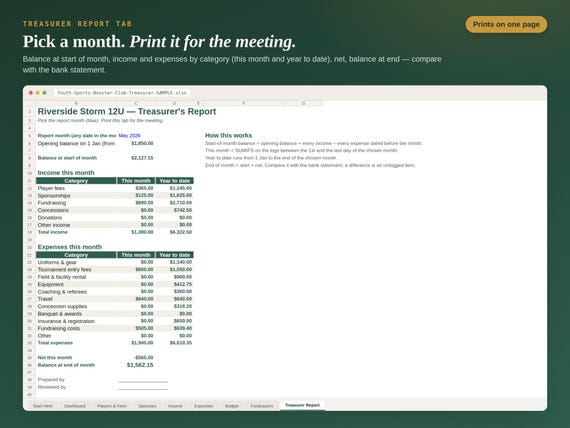The width and height of the screenshot is (570, 428).
Task: Select the 'Player fees' row label
Action: pos(51,188)
